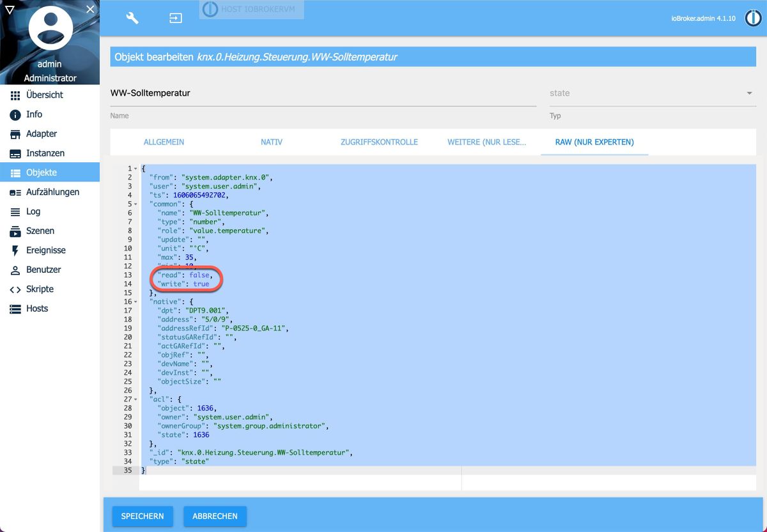The height and width of the screenshot is (532, 767).
Task: Click the Übersicht grid icon
Action: click(15, 95)
